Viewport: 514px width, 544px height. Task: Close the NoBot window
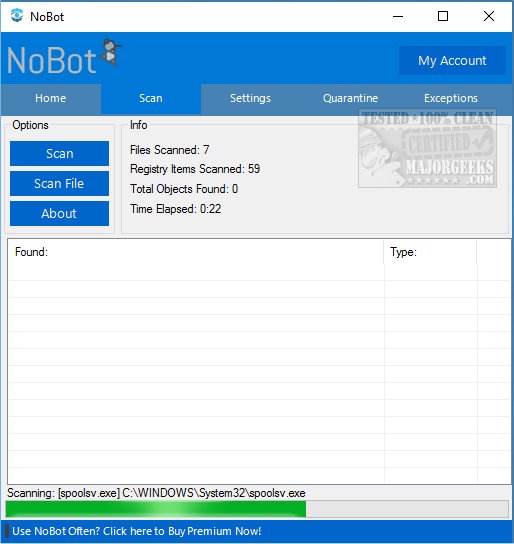coord(489,16)
